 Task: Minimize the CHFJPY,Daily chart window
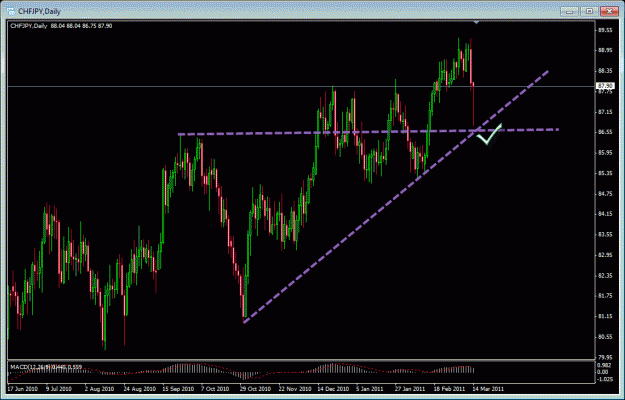point(569,12)
